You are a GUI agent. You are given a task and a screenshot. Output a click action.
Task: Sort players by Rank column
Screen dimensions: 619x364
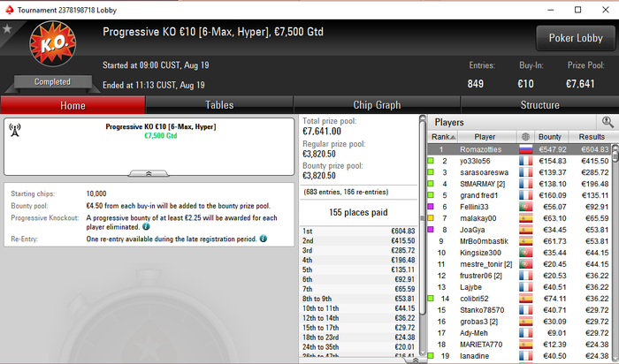tap(443, 137)
